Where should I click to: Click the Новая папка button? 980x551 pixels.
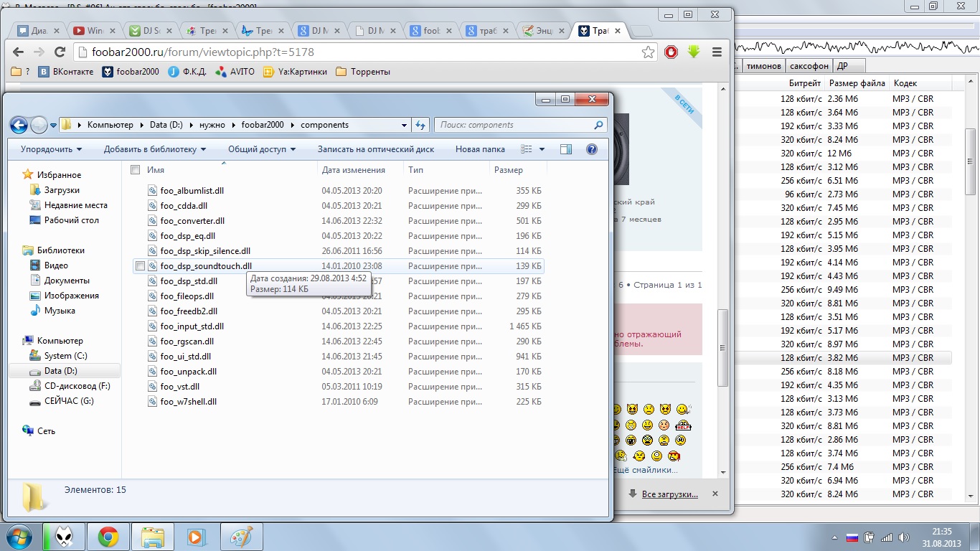(x=480, y=149)
